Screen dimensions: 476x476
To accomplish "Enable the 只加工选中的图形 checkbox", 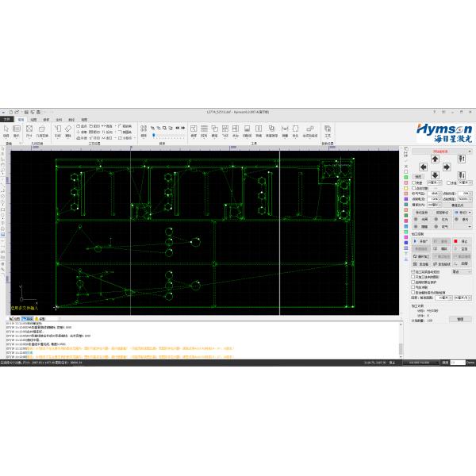I will point(413,277).
